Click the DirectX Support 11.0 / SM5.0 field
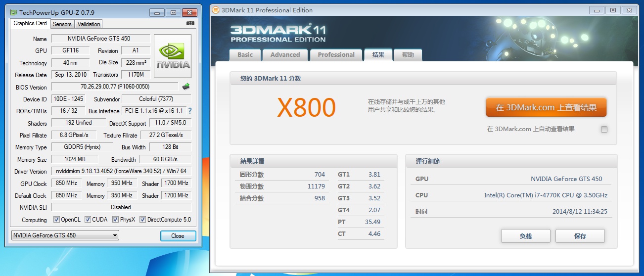This screenshot has height=276, width=644. coord(170,123)
